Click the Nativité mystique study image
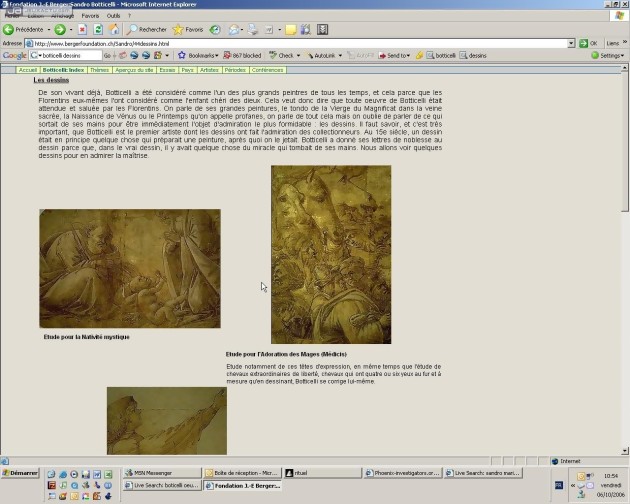The width and height of the screenshot is (630, 504). click(129, 268)
